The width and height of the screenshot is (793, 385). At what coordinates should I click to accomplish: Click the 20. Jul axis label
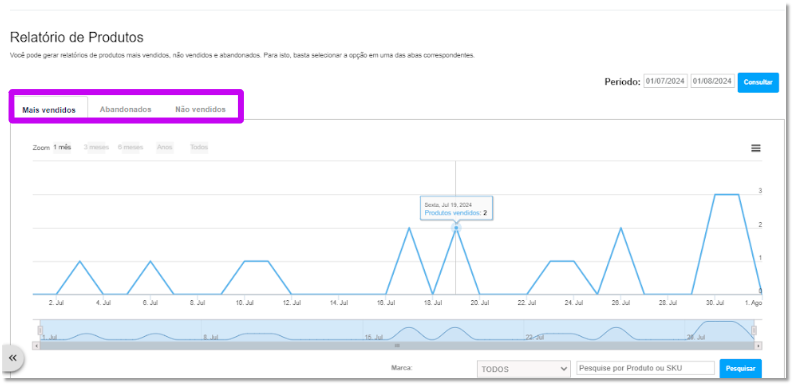(479, 303)
